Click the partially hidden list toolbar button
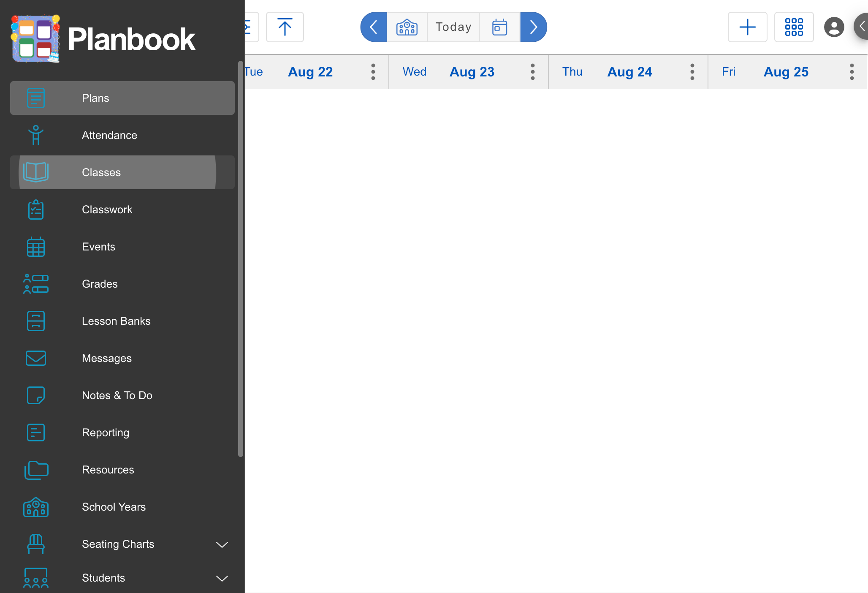 (x=252, y=27)
